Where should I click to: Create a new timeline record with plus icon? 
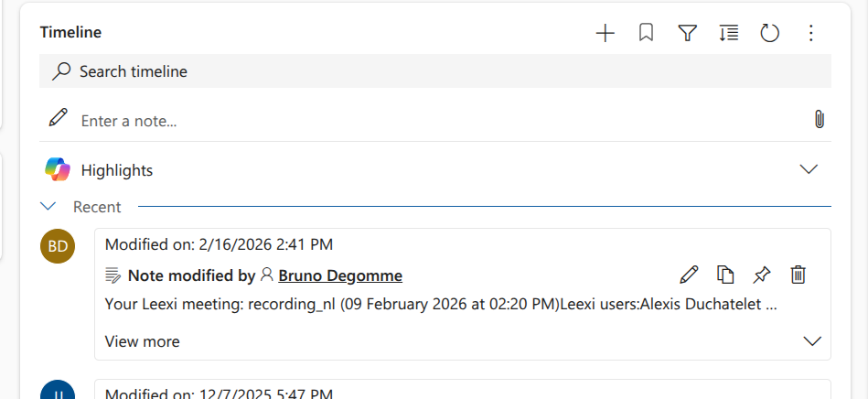pos(605,33)
